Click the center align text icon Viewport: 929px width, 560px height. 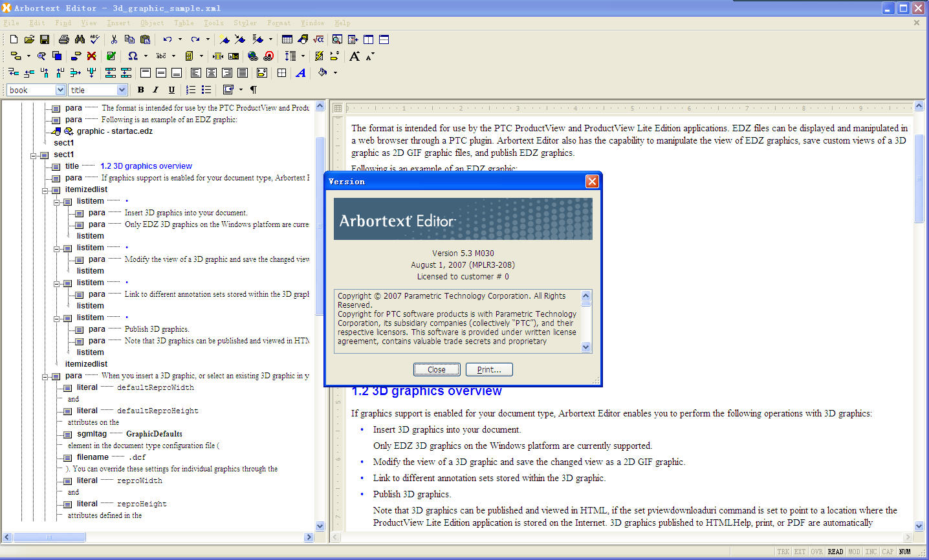click(x=212, y=73)
